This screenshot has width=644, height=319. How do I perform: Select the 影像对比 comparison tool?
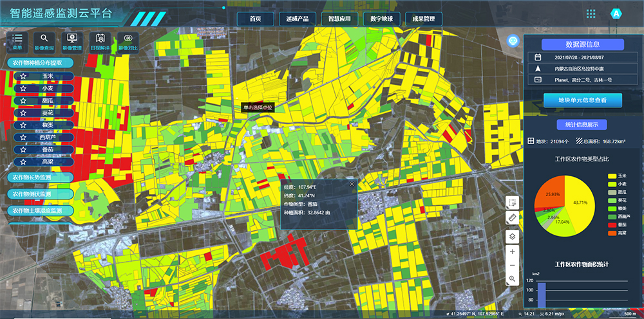point(127,40)
